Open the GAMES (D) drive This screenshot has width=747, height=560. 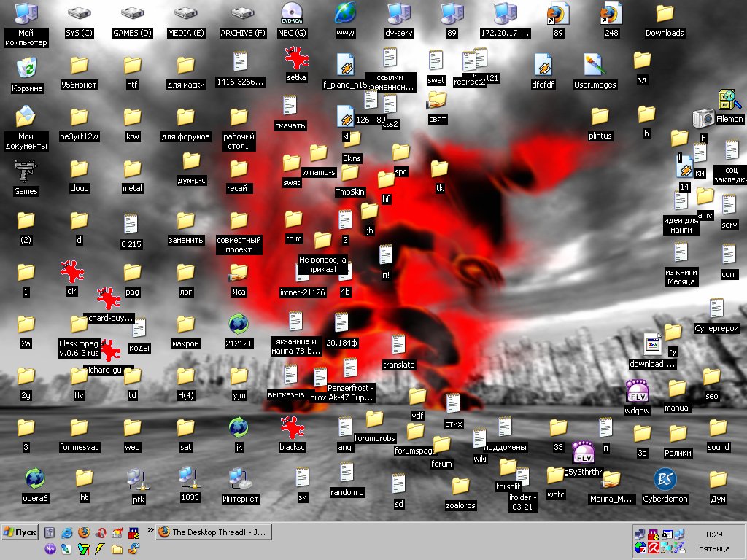tap(133, 21)
